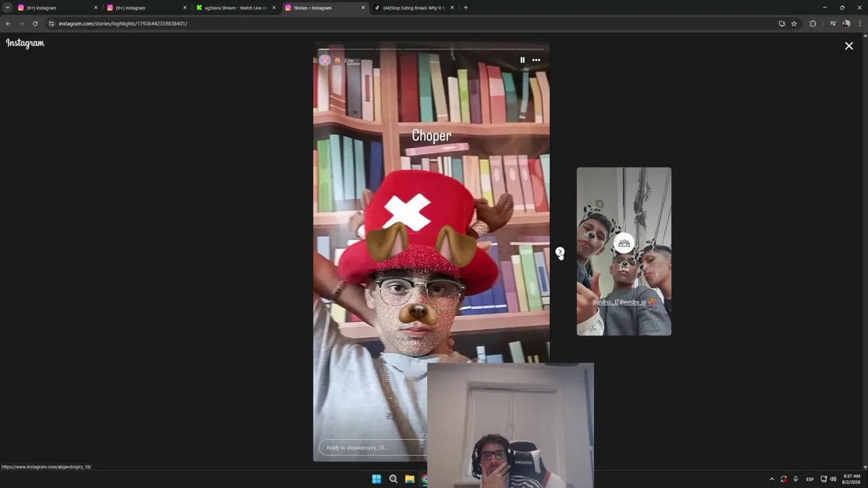Go forward in browser history
Viewport: 868px width, 488px height.
[22, 24]
